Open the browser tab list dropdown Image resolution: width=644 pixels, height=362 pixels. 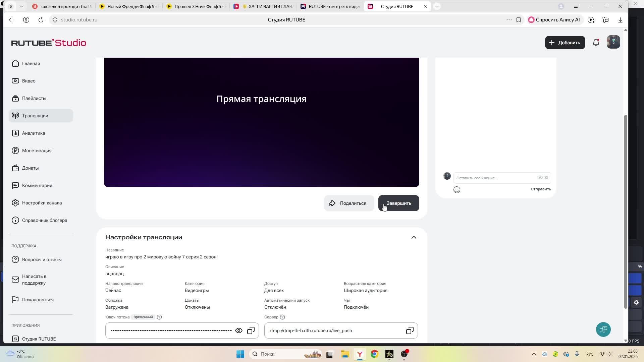click(21, 6)
